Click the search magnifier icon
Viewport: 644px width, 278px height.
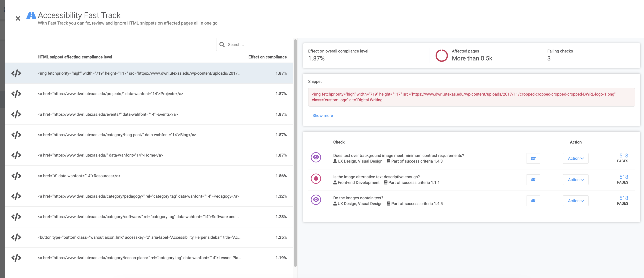click(x=222, y=45)
